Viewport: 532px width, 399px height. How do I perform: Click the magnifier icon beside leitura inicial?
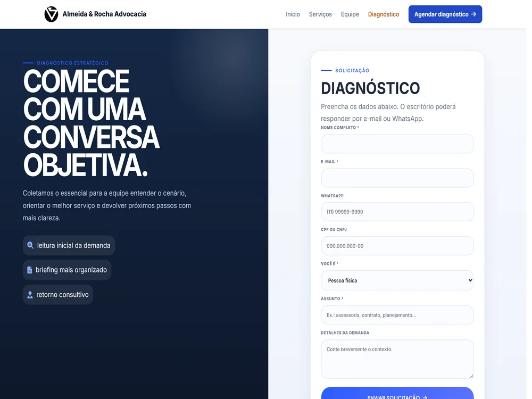[30, 245]
